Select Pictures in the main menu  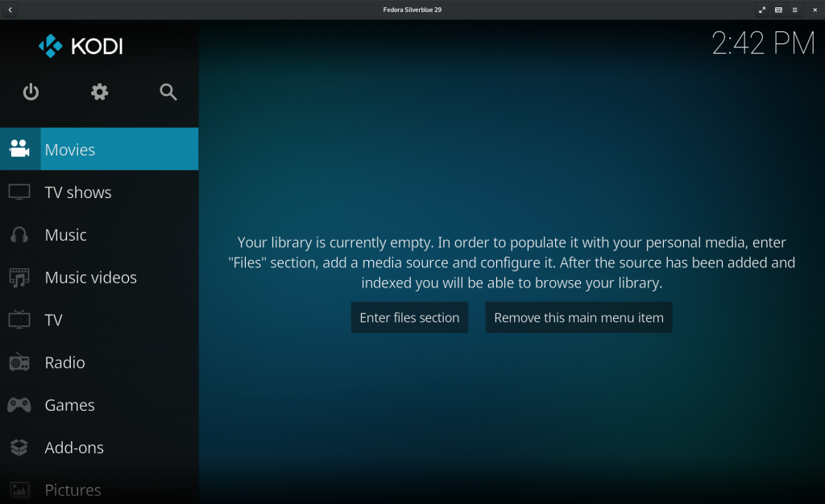tap(99, 490)
